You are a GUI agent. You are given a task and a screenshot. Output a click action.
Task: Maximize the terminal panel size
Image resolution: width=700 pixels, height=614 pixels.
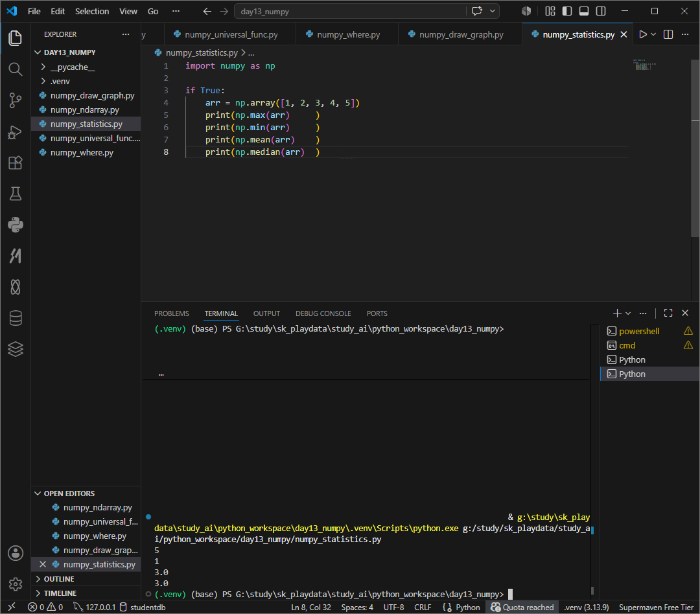[668, 313]
